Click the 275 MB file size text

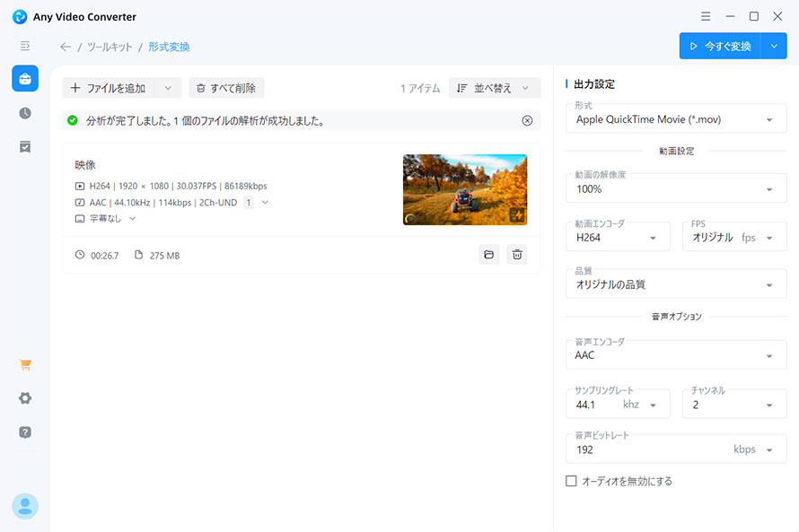164,256
